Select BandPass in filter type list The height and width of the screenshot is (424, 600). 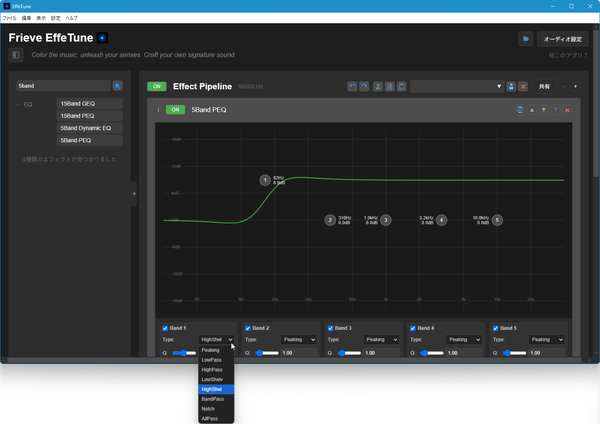click(216, 399)
